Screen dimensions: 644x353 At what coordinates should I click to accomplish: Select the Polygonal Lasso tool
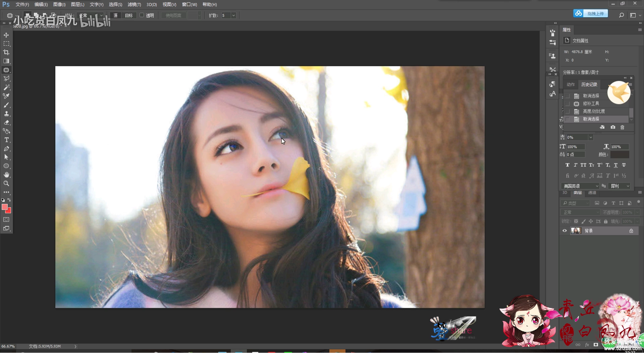[6, 79]
